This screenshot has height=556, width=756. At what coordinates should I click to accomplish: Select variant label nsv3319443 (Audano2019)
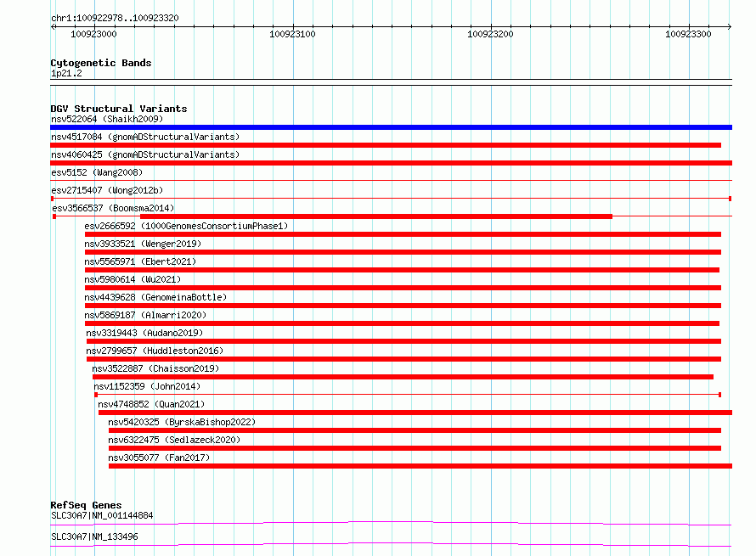[x=144, y=333]
